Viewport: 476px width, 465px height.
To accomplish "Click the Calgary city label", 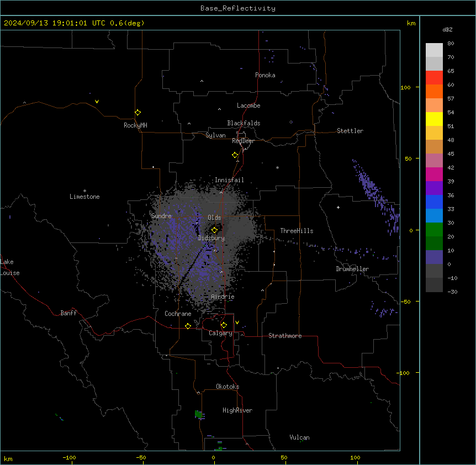I will 220,333.
